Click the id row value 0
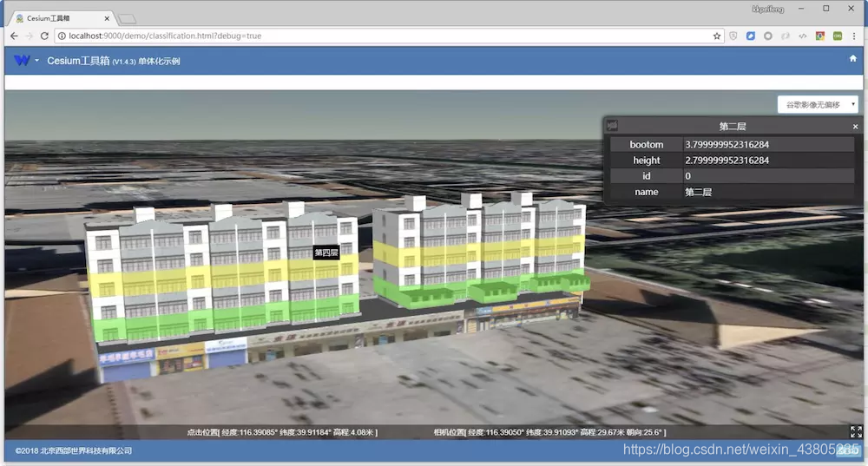 point(687,176)
